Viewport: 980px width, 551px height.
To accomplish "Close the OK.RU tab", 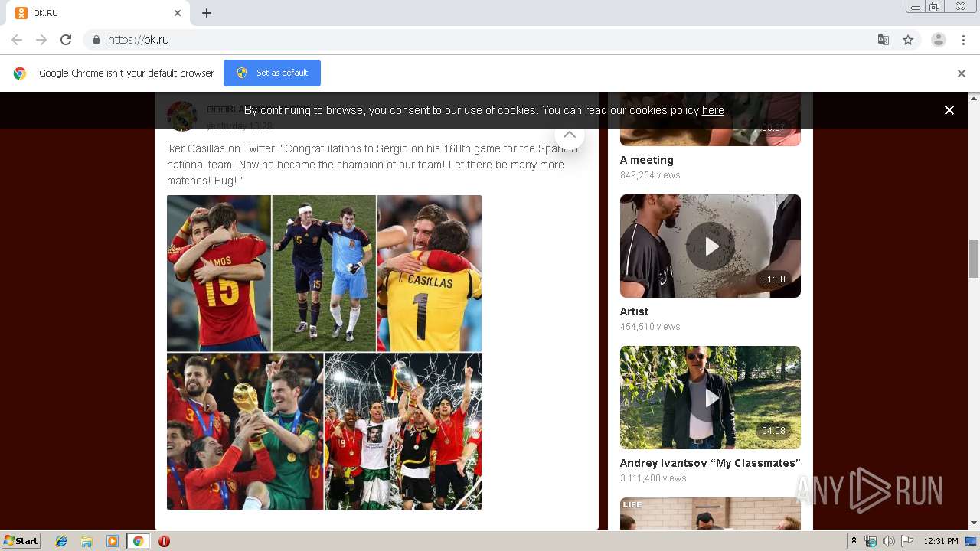I will coord(178,13).
